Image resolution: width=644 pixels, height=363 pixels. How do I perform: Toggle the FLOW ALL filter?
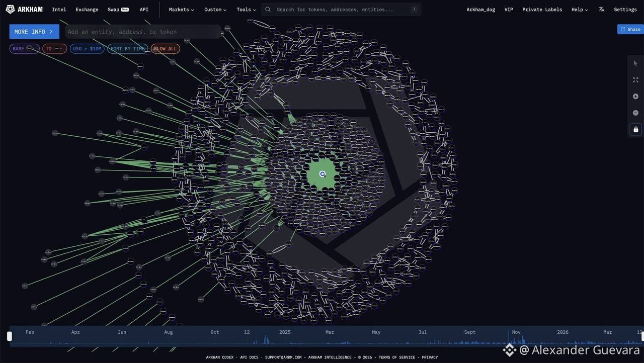[x=166, y=49]
